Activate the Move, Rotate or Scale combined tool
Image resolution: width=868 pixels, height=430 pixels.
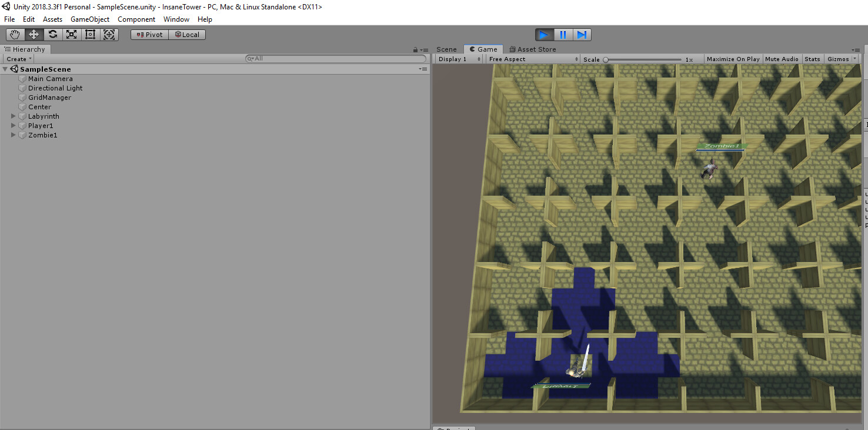tap(109, 34)
